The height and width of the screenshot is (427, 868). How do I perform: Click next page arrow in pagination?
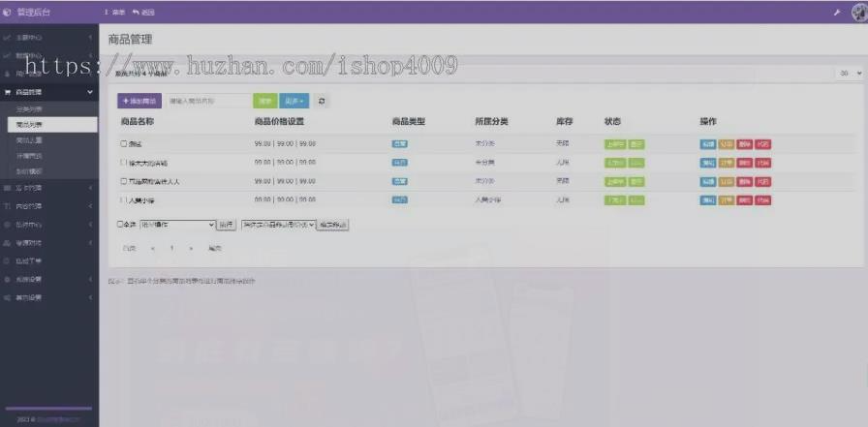[191, 249]
